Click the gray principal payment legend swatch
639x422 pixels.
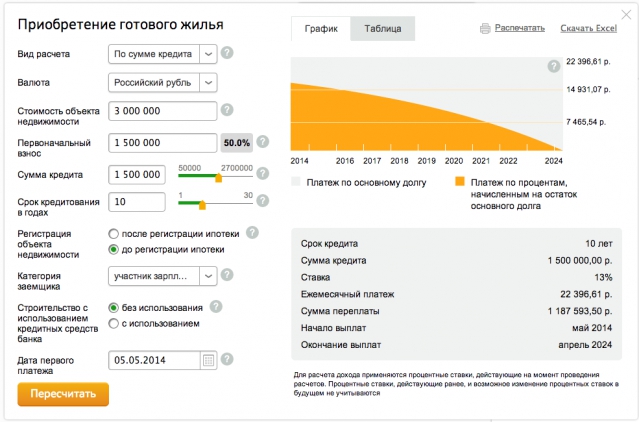coord(296,181)
